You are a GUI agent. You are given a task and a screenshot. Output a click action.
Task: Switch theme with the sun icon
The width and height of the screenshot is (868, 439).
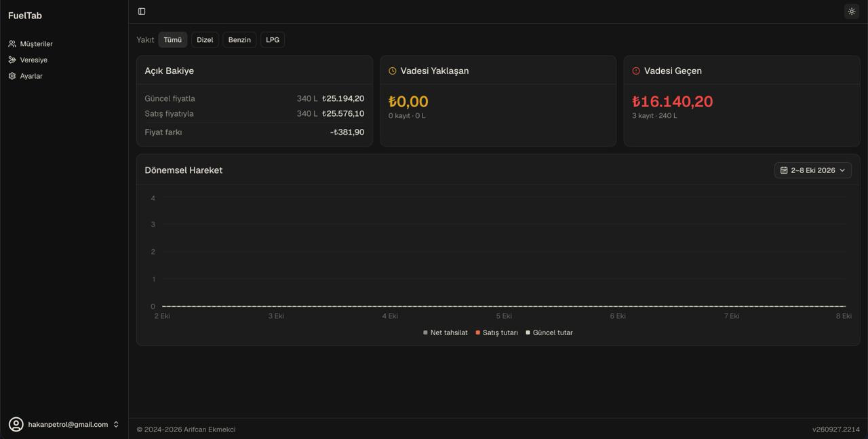[852, 12]
